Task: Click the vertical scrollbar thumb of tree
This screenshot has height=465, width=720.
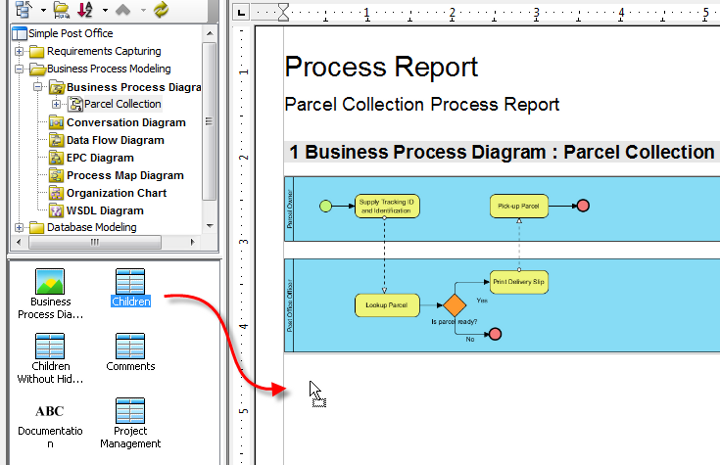Action: 209,121
